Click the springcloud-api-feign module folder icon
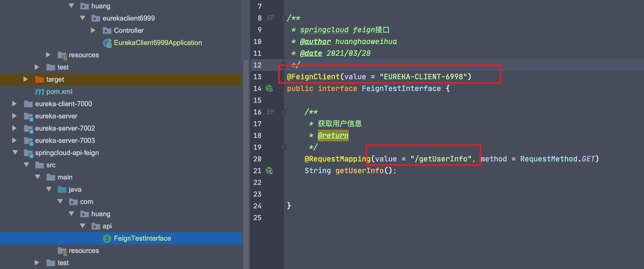 click(29, 153)
